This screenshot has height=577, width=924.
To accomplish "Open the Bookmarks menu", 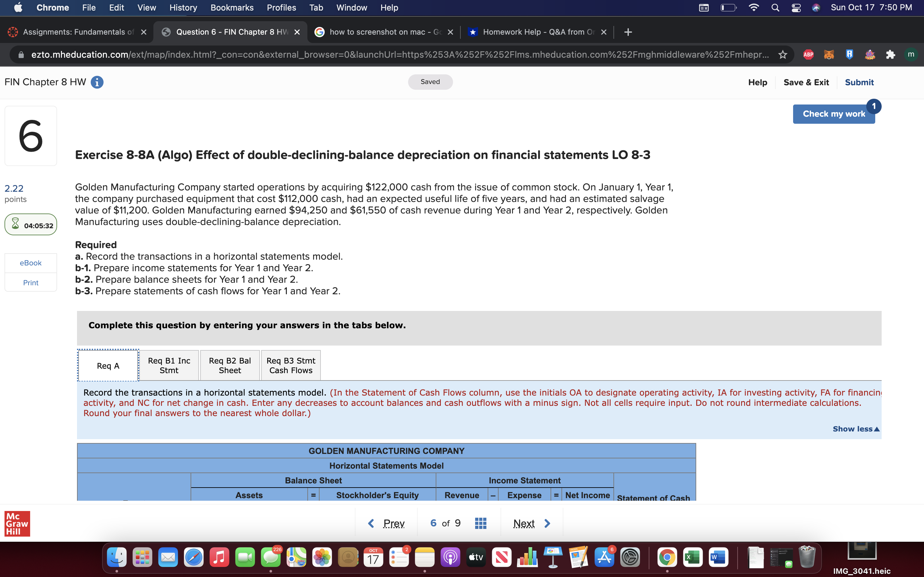I will 232,7.
